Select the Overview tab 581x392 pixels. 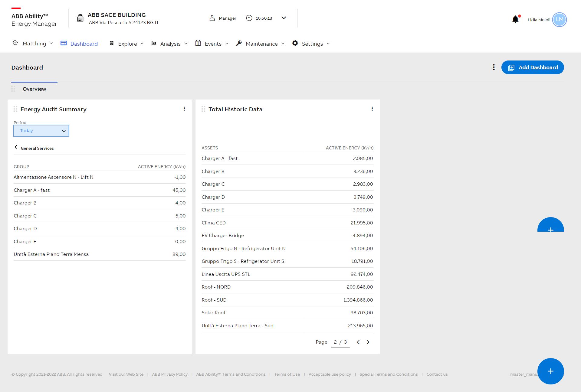(34, 89)
